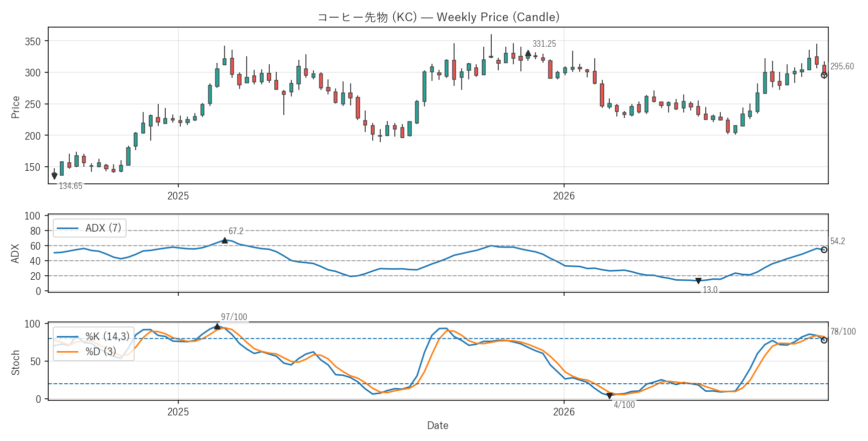Click the 2025 tick label under price chart

(178, 196)
